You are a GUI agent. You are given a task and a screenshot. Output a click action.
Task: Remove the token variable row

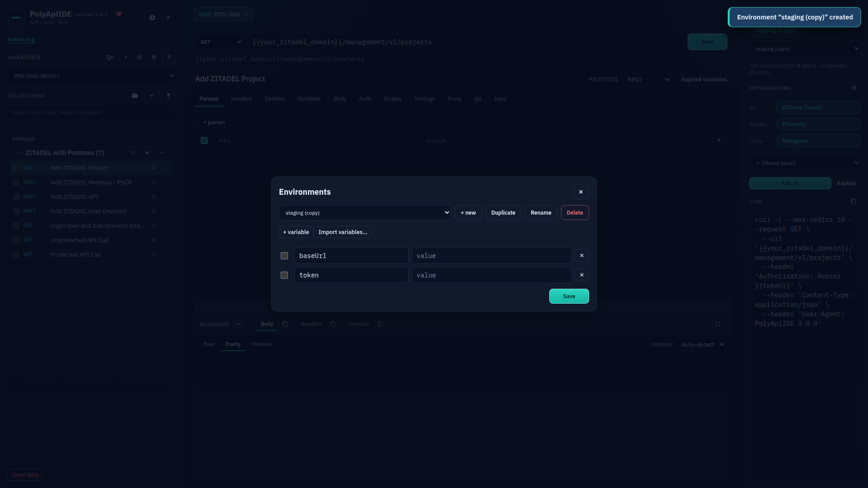click(582, 275)
